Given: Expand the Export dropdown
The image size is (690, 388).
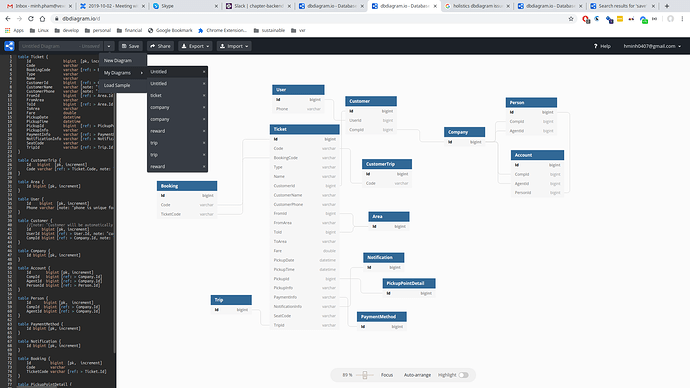Looking at the screenshot, I should (195, 46).
